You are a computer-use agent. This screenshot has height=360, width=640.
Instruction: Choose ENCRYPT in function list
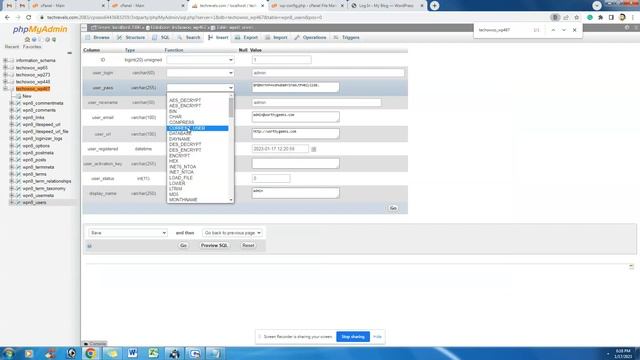[x=179, y=156]
